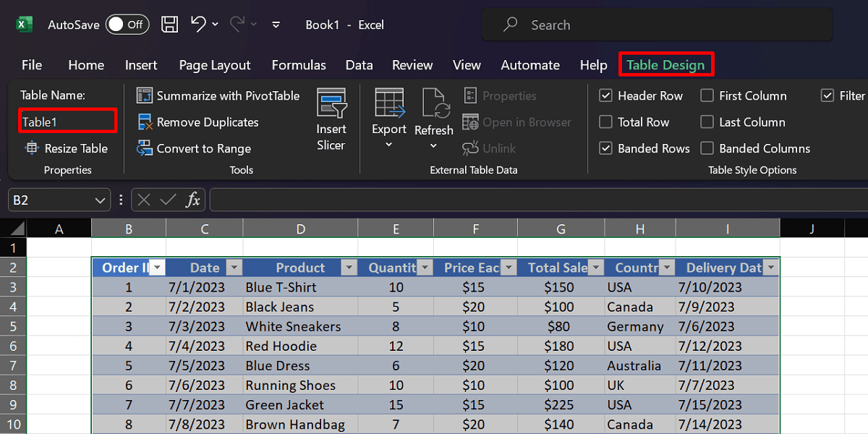This screenshot has width=868, height=434.
Task: Enable the Total Row checkbox
Action: (606, 122)
